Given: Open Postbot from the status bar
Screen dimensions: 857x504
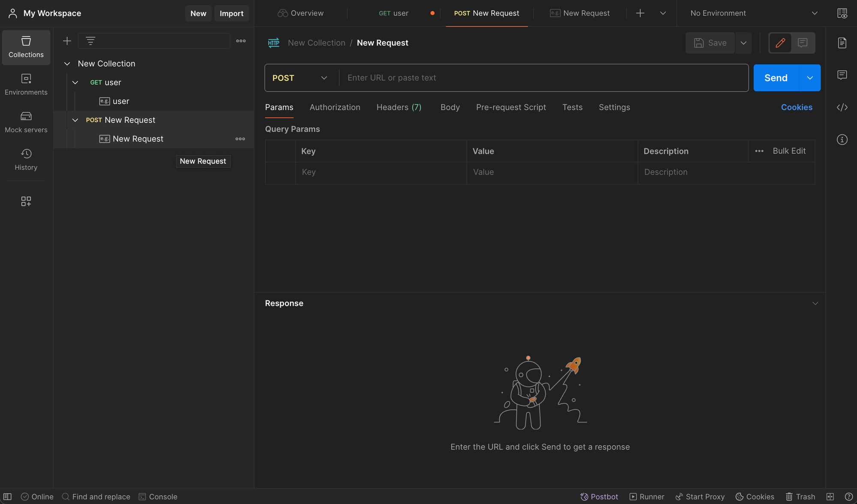Looking at the screenshot, I should coord(599,497).
